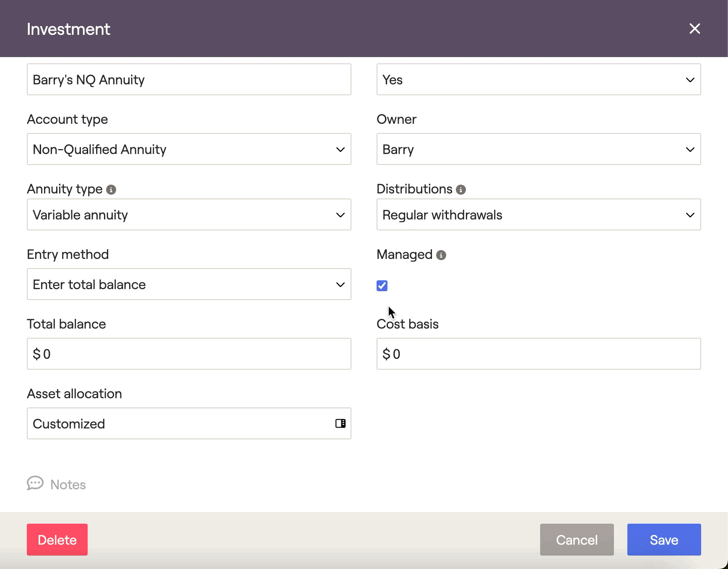Click the Distributions info icon
The width and height of the screenshot is (728, 569).
[x=461, y=190]
